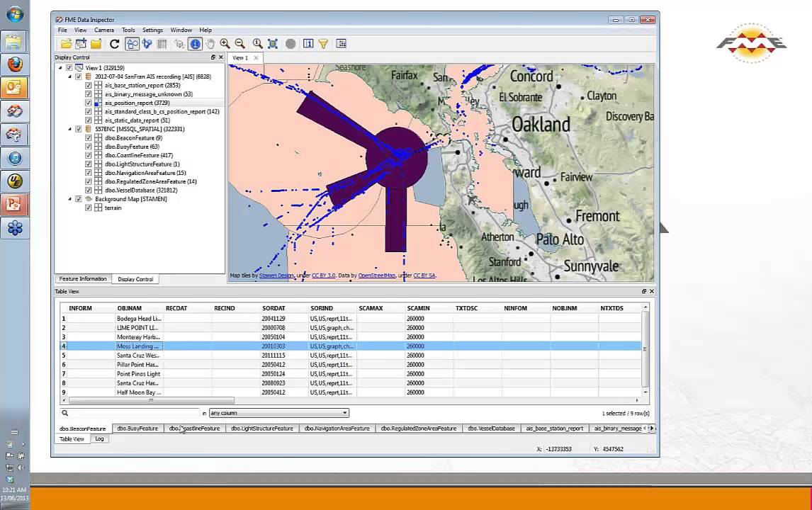Uncheck the dbo.BeaconFeature layer
Screen dimensions: 812x510
click(x=88, y=138)
